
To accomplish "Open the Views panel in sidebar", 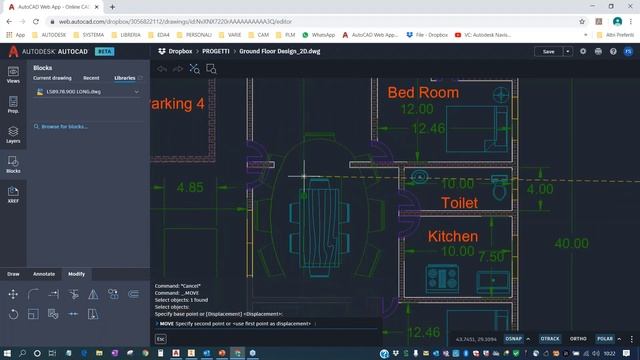I will pos(13,75).
